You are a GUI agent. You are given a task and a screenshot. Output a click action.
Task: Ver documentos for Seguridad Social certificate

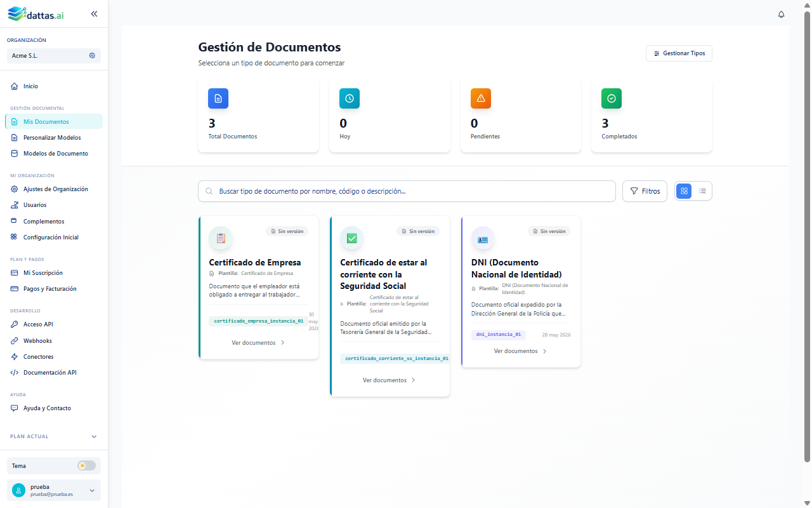coord(390,380)
